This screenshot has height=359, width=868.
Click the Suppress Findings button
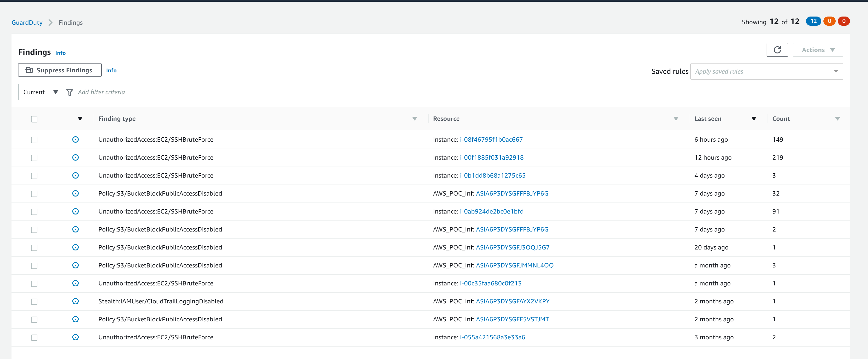tap(60, 70)
